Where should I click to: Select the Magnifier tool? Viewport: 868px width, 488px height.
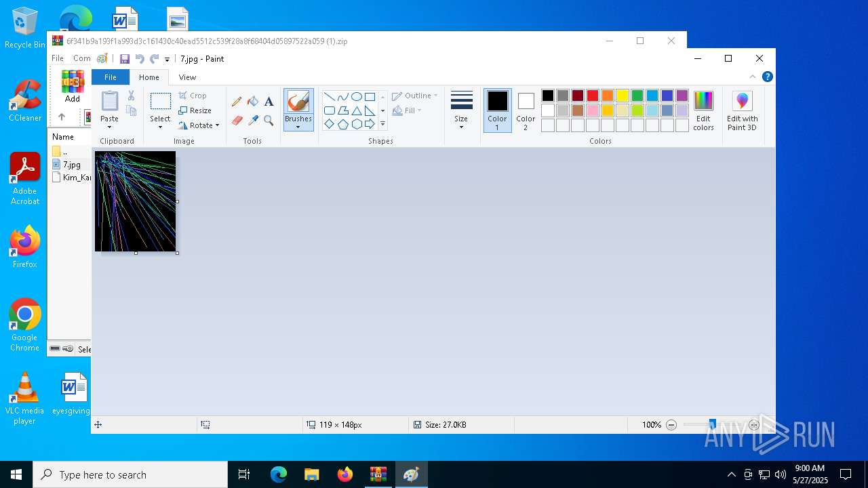pos(269,121)
